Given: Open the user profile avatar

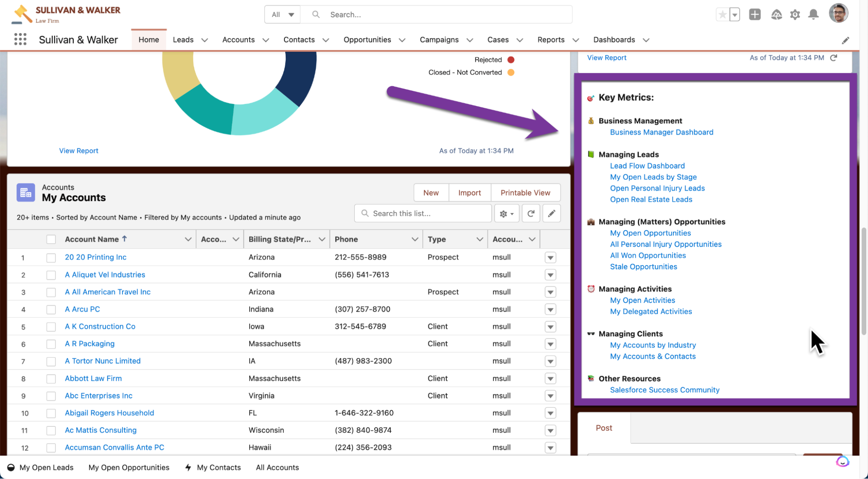Looking at the screenshot, I should tap(838, 13).
